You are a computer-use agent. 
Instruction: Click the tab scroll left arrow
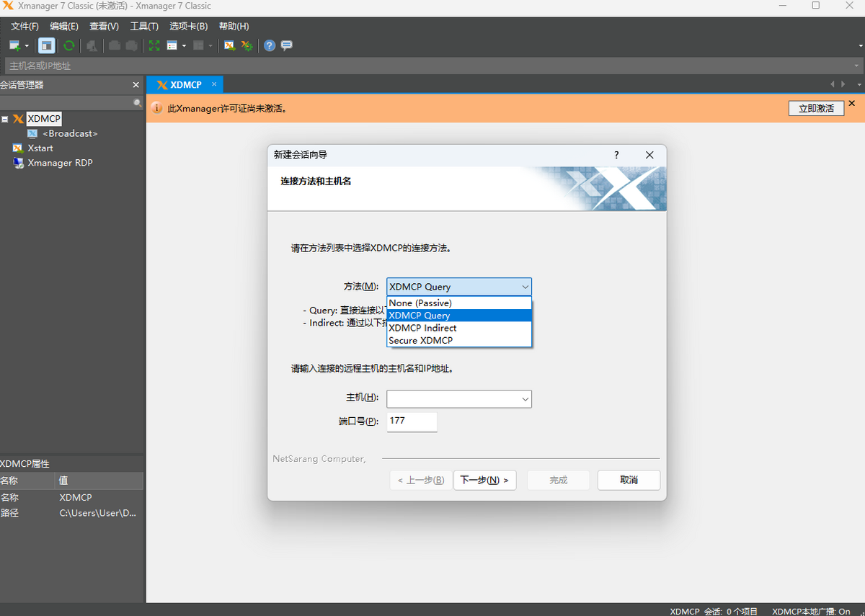tap(833, 85)
